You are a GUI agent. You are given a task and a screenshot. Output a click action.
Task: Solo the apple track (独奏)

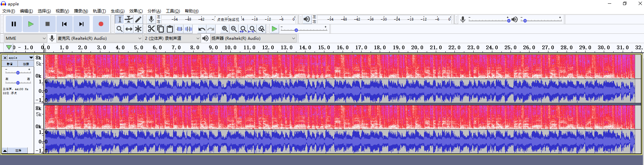coord(26,64)
